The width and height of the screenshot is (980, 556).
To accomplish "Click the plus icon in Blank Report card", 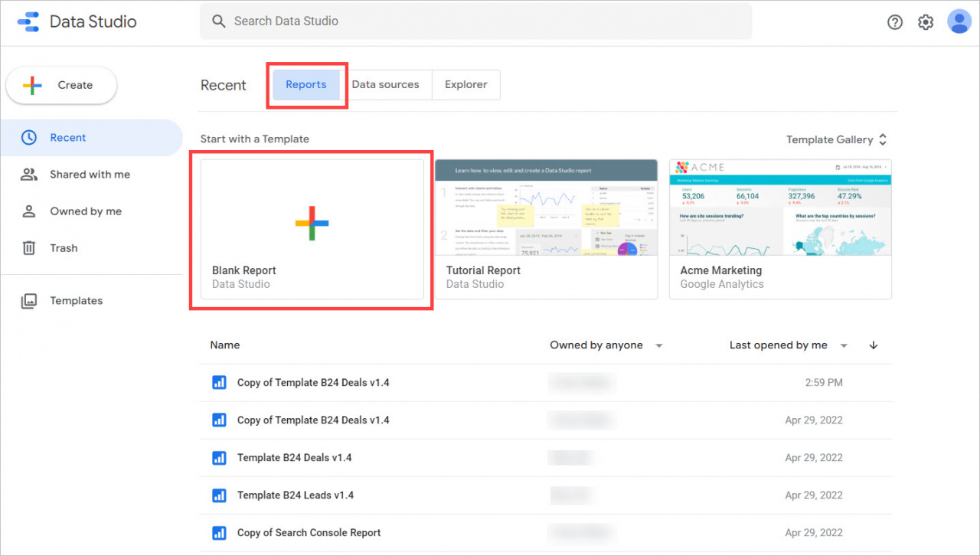I will click(x=312, y=223).
